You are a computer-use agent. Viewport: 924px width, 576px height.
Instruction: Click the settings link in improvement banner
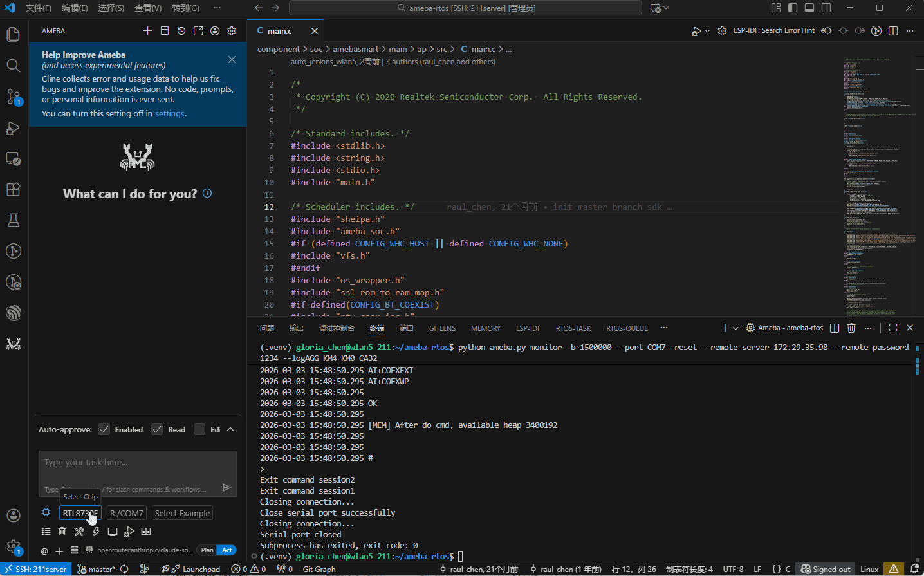pos(170,114)
